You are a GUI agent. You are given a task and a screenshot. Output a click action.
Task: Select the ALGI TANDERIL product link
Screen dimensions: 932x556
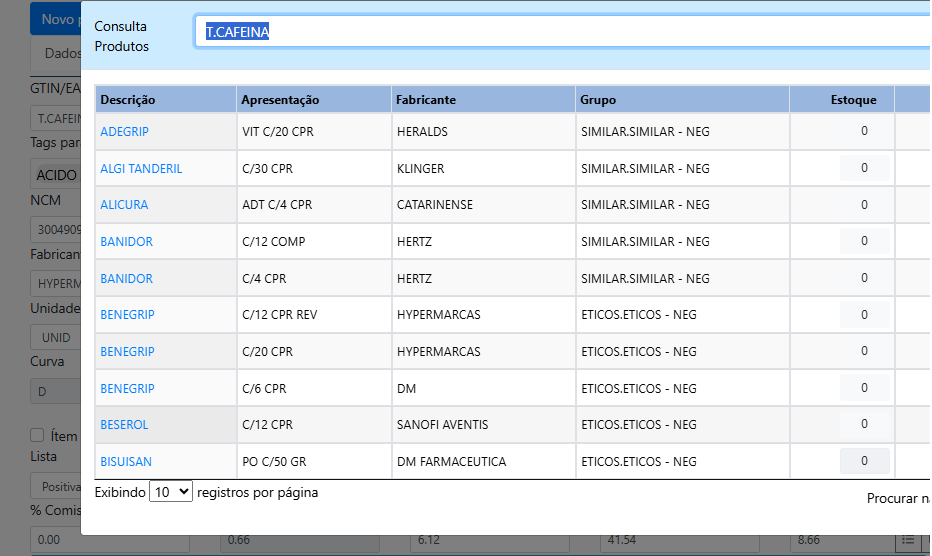[141, 168]
